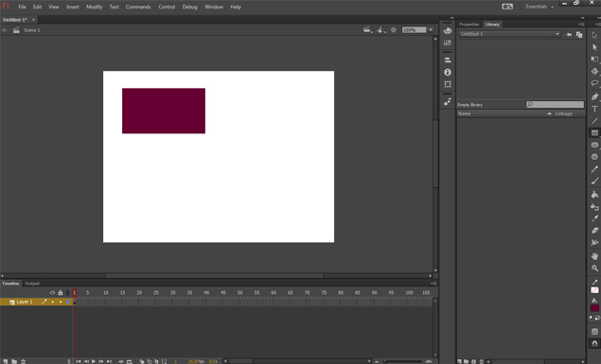Toggle the Loop playback button
The width and height of the screenshot is (601, 364).
pos(130,361)
